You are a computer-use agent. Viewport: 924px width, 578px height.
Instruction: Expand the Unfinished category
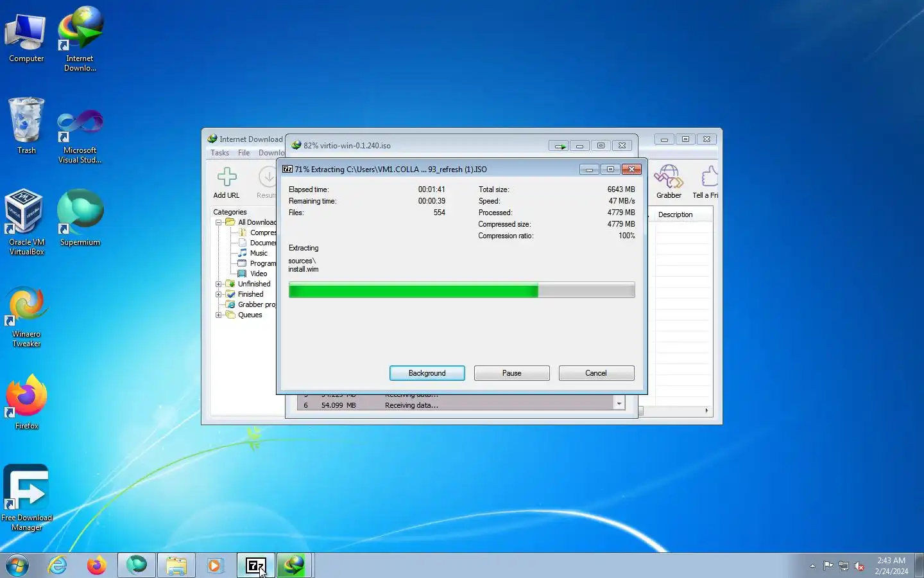pyautogui.click(x=219, y=284)
